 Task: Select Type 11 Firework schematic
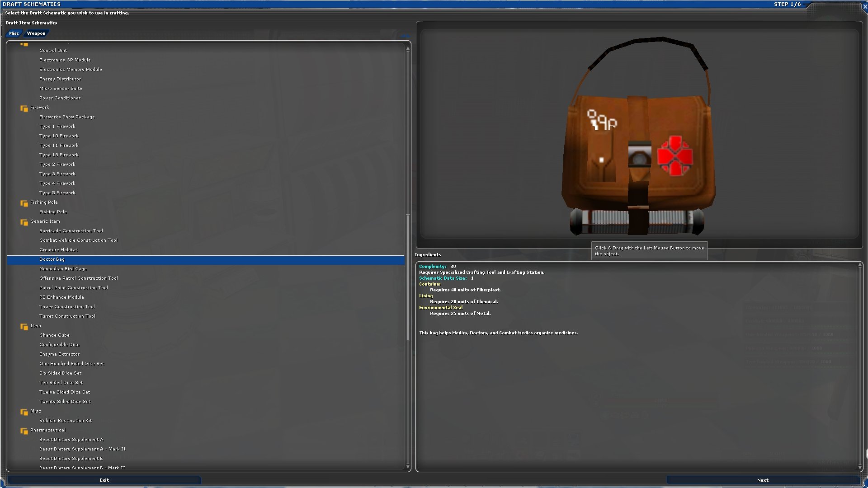[x=59, y=145]
